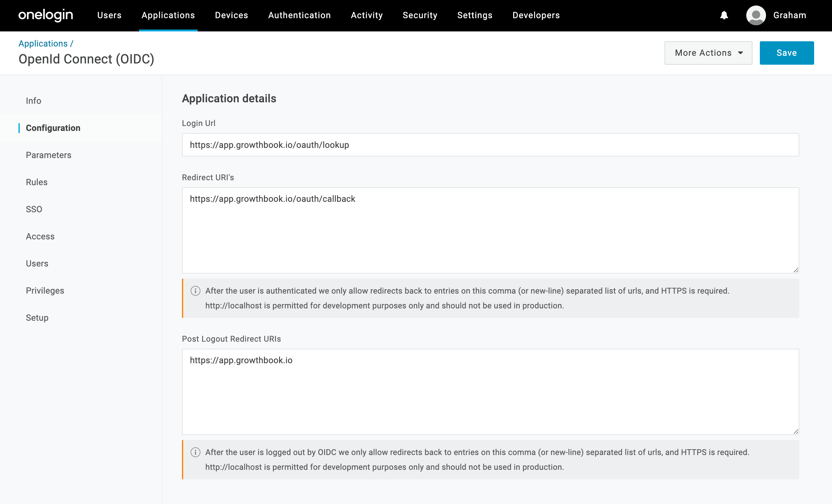Focus the Login Url input field
The width and height of the screenshot is (832, 504).
tap(490, 145)
